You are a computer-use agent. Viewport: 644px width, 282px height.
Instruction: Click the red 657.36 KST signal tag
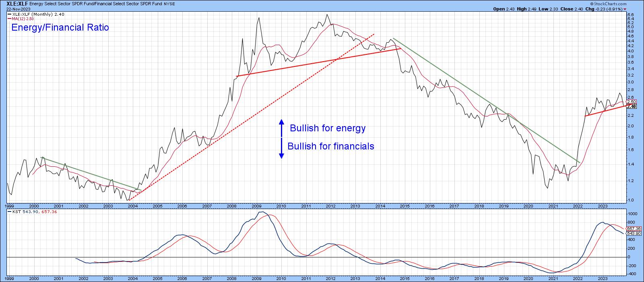pos(633,228)
